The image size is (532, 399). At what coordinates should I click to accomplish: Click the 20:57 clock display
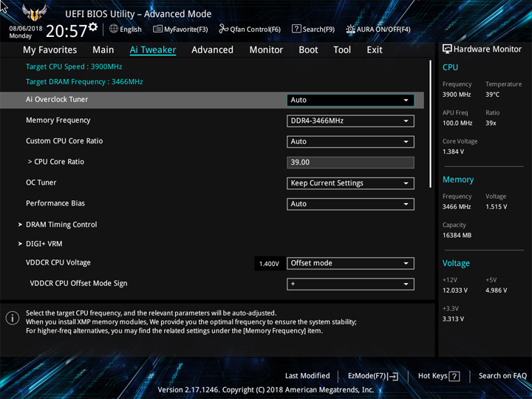[x=66, y=31]
